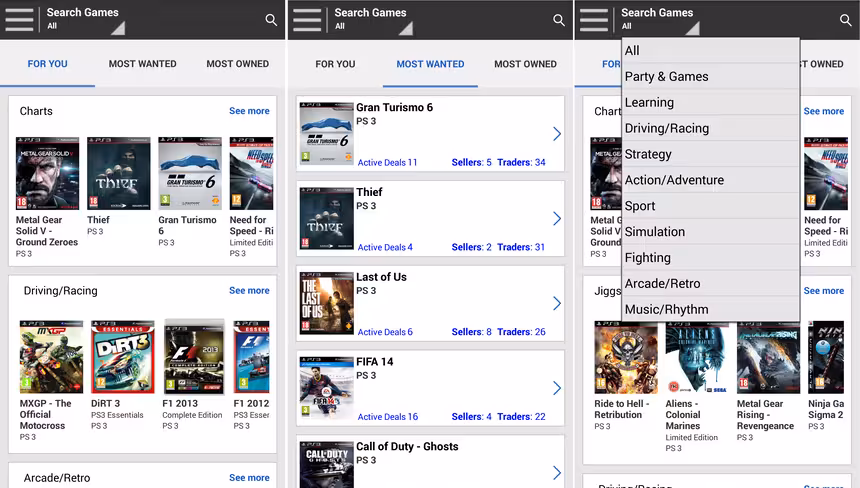The height and width of the screenshot is (488, 860).
Task: View Active Deals 11 for Gran Turismo 6
Action: (x=387, y=162)
